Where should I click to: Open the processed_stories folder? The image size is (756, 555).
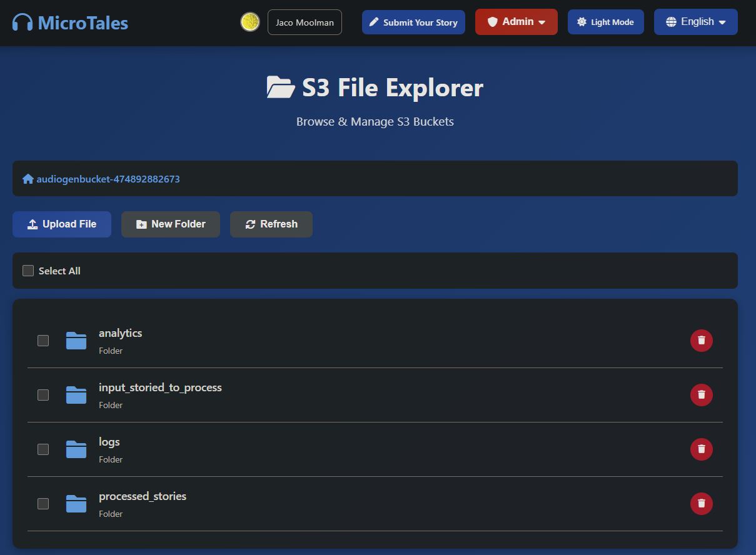click(143, 496)
